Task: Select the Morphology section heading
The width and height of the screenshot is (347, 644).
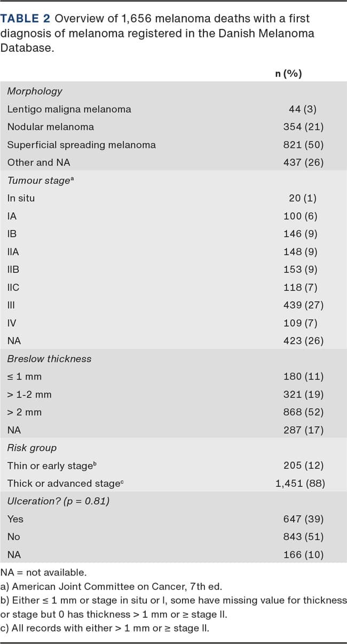Action: (35, 91)
